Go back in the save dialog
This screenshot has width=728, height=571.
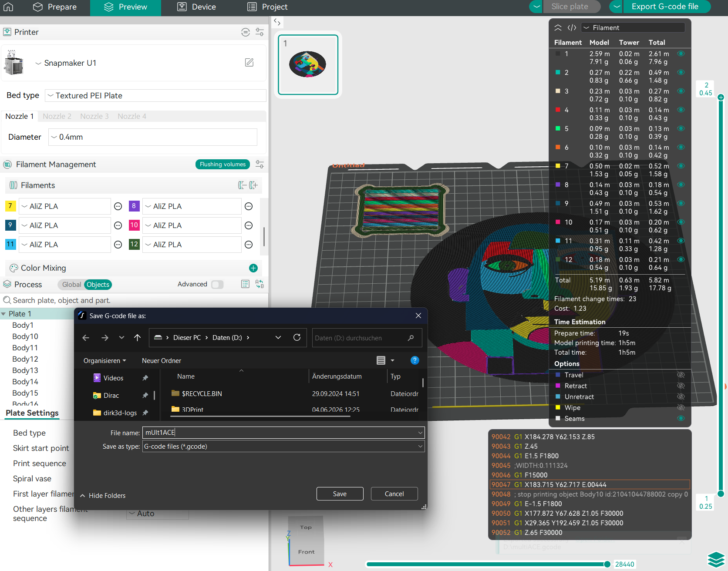coord(86,338)
